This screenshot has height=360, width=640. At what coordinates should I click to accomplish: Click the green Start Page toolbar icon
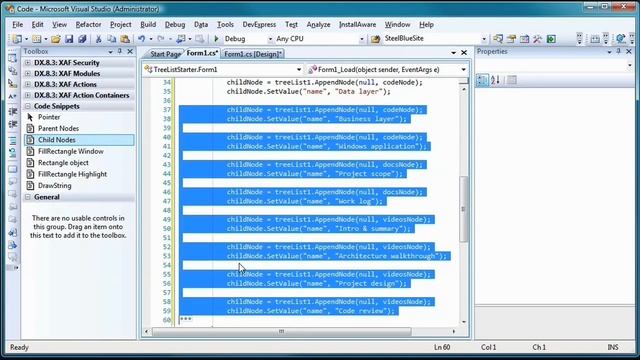click(551, 39)
